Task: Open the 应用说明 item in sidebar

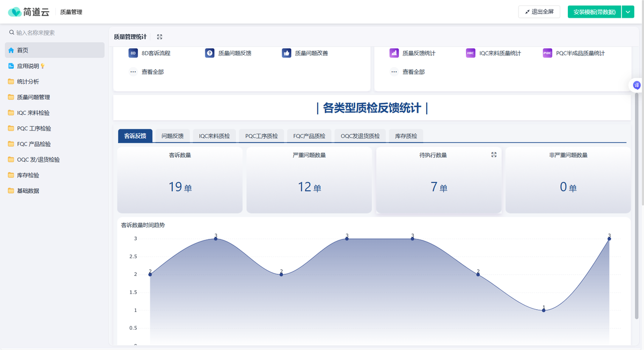Action: click(x=55, y=66)
